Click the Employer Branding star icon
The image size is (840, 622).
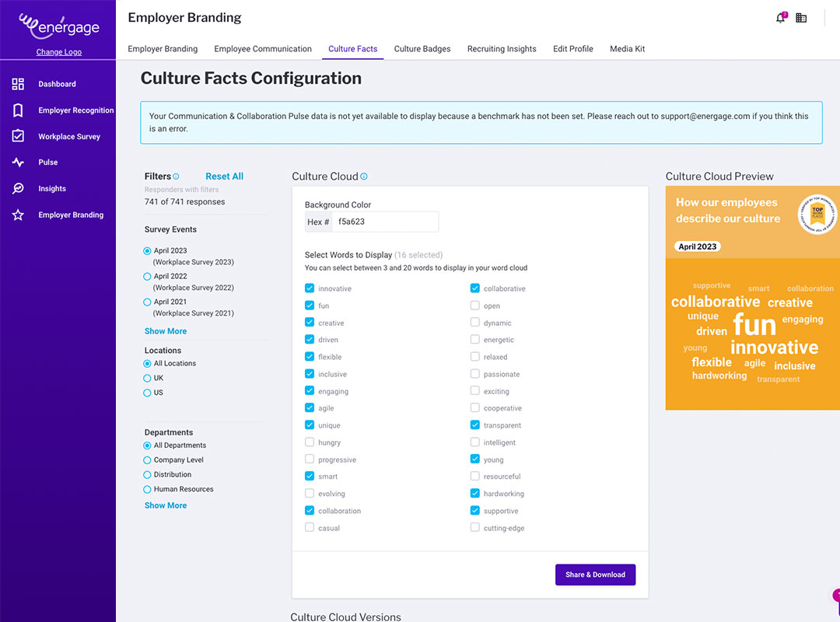click(x=18, y=215)
